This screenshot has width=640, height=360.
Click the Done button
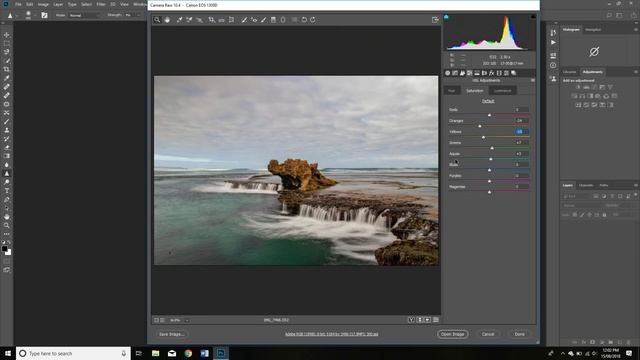(520, 334)
